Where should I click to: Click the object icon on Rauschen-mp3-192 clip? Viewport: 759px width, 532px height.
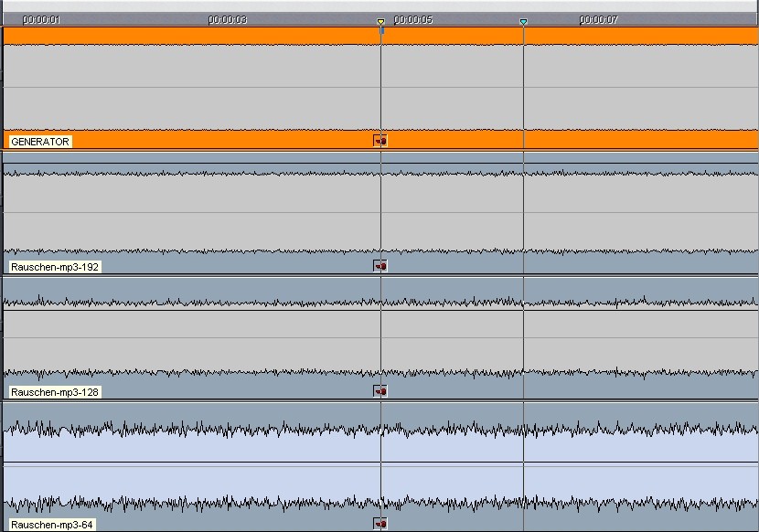pyautogui.click(x=380, y=266)
